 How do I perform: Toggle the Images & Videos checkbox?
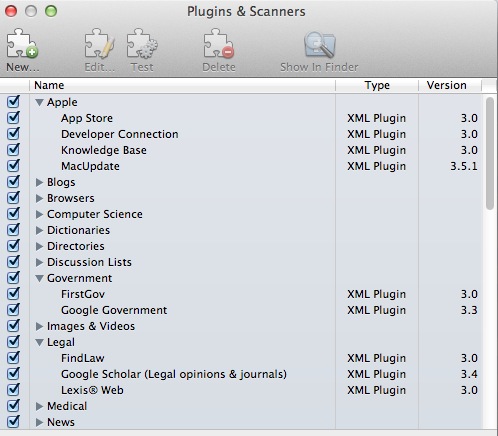[13, 326]
